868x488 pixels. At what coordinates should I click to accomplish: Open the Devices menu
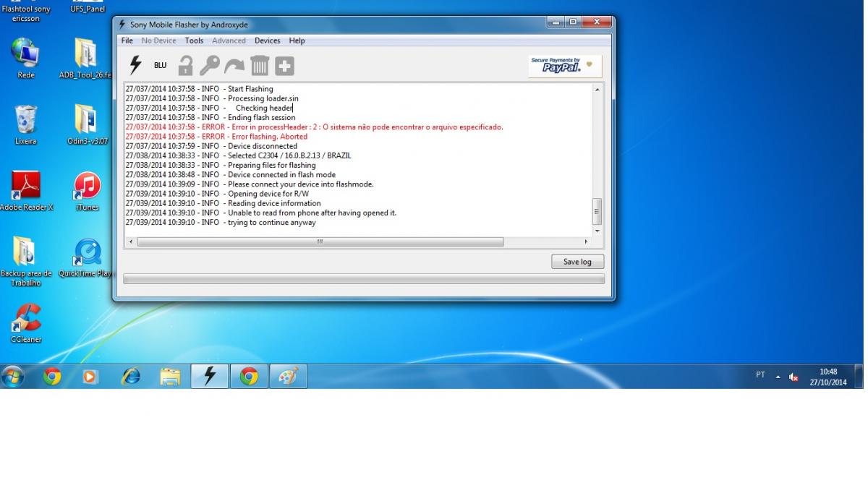coord(268,40)
